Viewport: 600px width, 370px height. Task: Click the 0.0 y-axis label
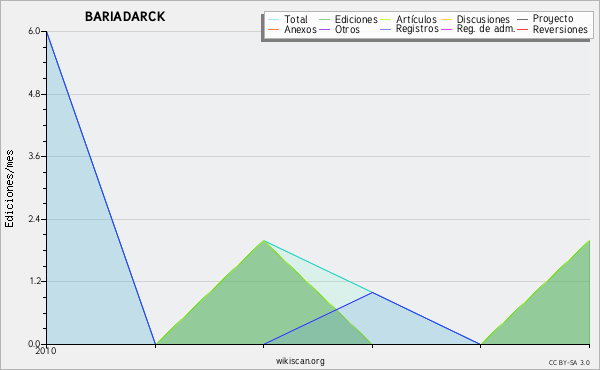tap(34, 344)
